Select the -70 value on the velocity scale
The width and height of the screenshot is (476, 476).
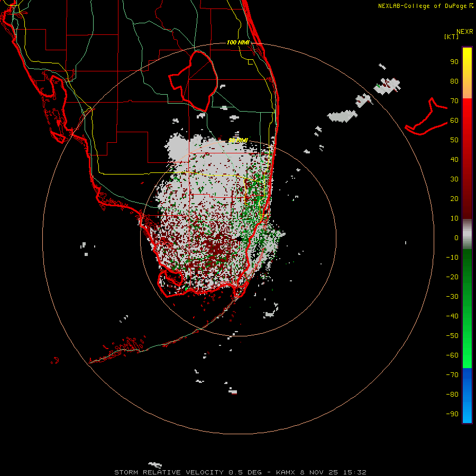pos(452,375)
